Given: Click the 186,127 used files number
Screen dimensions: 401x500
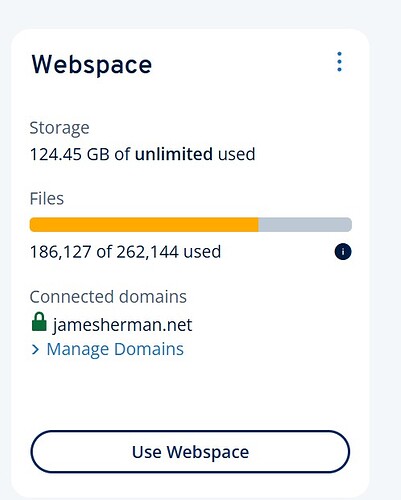Looking at the screenshot, I should [x=60, y=252].
